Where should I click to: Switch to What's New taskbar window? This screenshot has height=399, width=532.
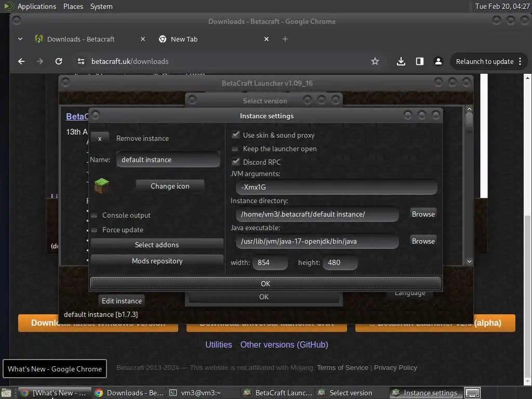coord(54,393)
